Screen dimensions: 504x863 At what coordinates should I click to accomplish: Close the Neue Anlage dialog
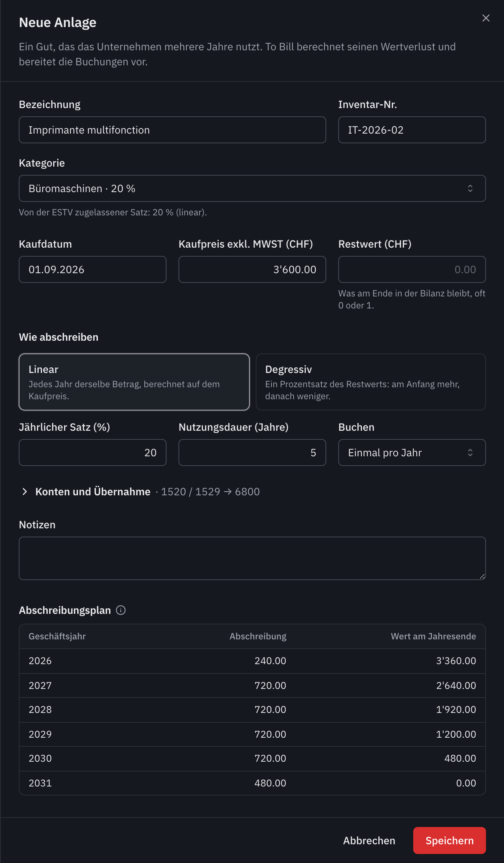[x=486, y=18]
